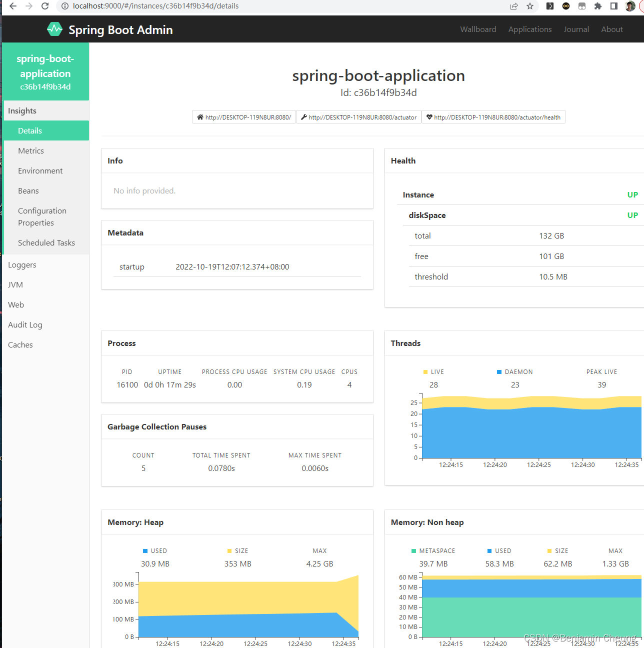Click the Threads area chart
Screen dimensions: 644x648
(x=531, y=426)
